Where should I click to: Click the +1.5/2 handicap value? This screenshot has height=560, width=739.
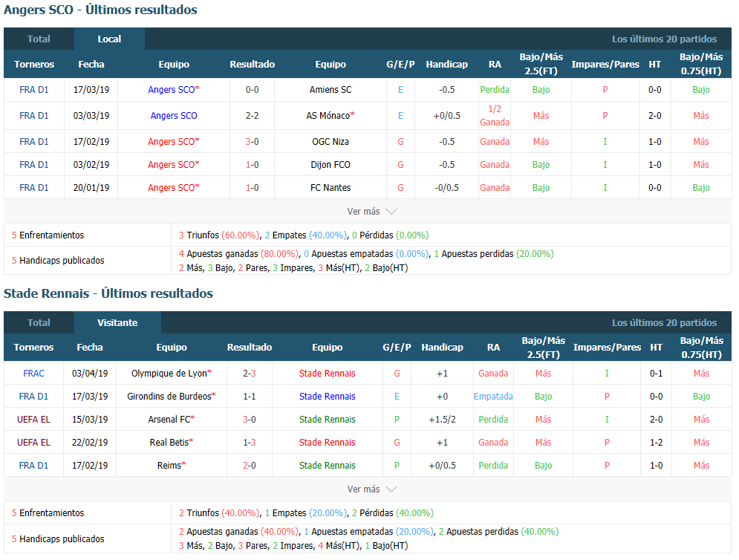pyautogui.click(x=442, y=420)
